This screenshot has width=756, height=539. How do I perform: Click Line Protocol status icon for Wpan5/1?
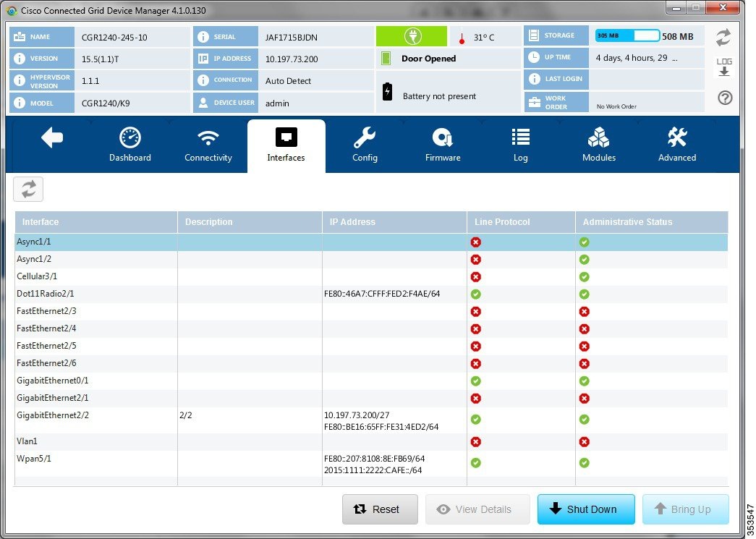pyautogui.click(x=476, y=463)
